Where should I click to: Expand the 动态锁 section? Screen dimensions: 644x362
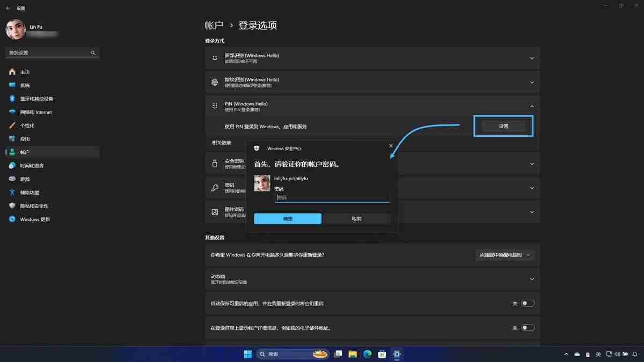[x=532, y=279]
